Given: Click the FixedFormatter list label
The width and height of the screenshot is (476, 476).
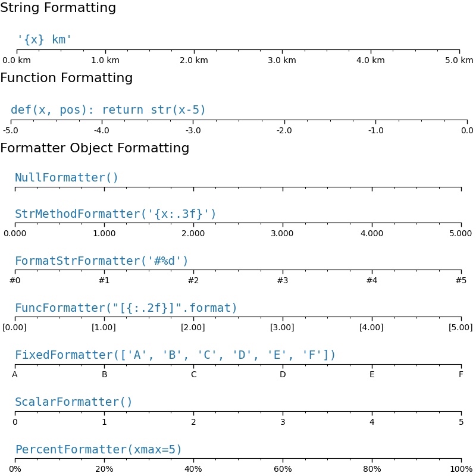Looking at the screenshot, I should 175,355.
